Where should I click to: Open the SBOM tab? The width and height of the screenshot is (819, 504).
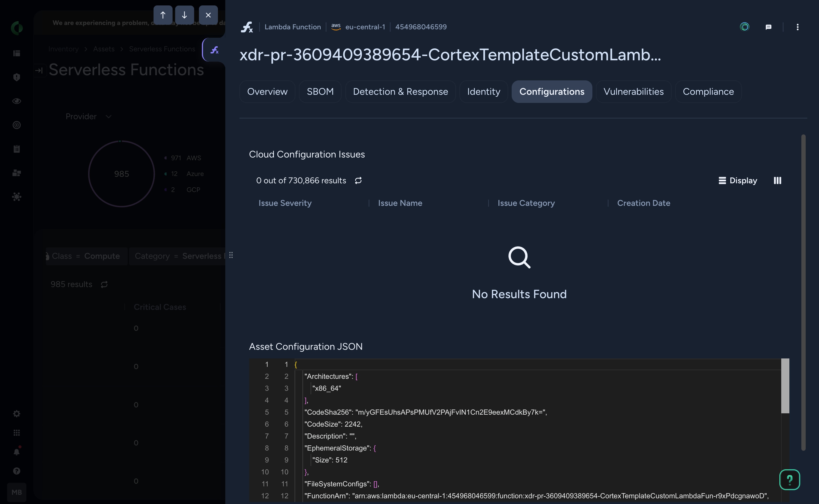(x=320, y=92)
